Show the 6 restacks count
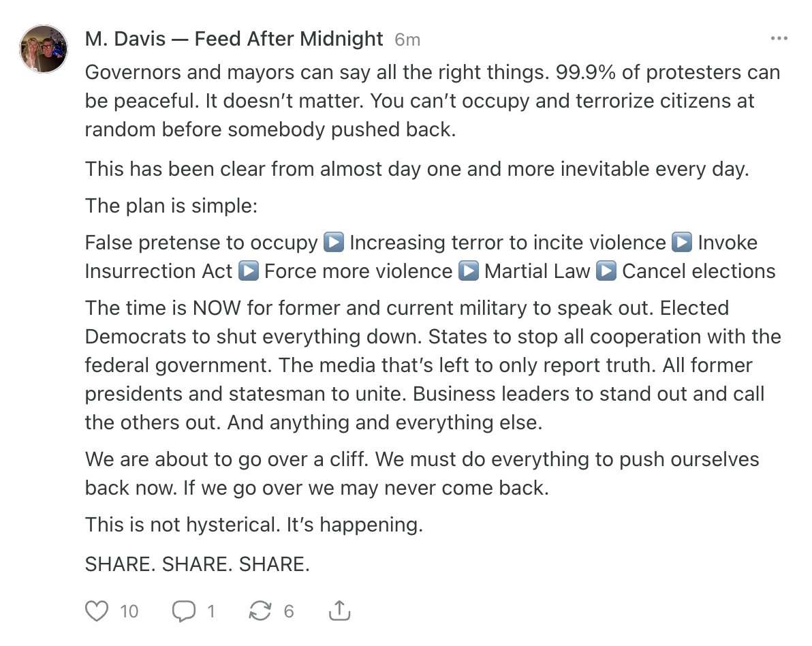This screenshot has width=812, height=646. (x=289, y=611)
